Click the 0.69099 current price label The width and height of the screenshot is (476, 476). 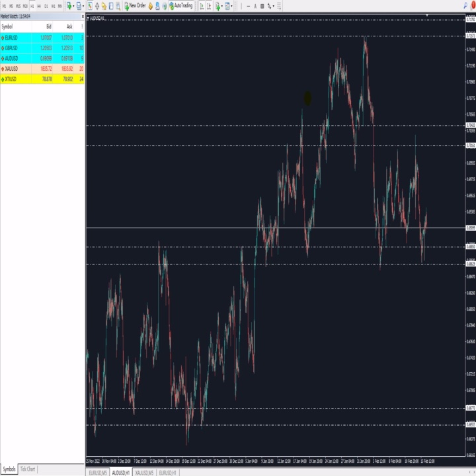click(x=471, y=227)
